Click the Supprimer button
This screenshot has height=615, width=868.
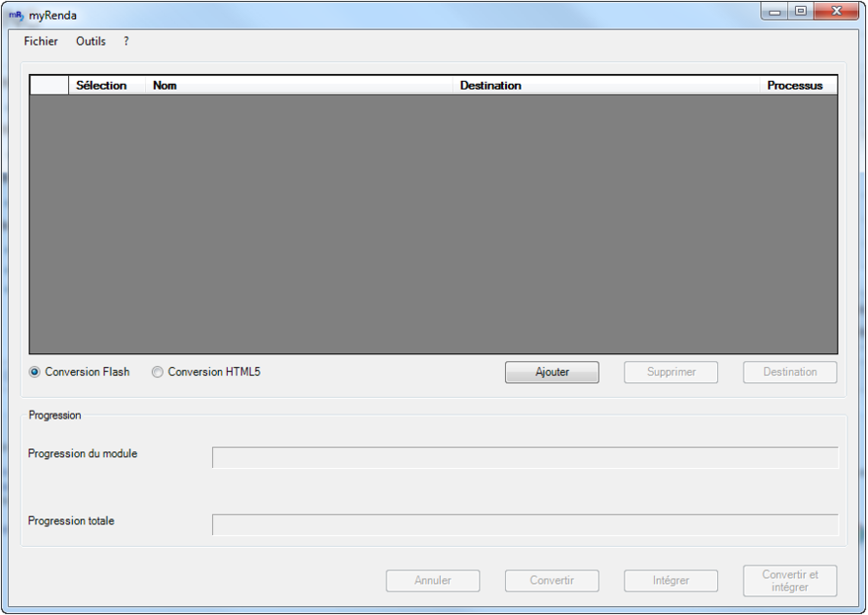coord(671,372)
